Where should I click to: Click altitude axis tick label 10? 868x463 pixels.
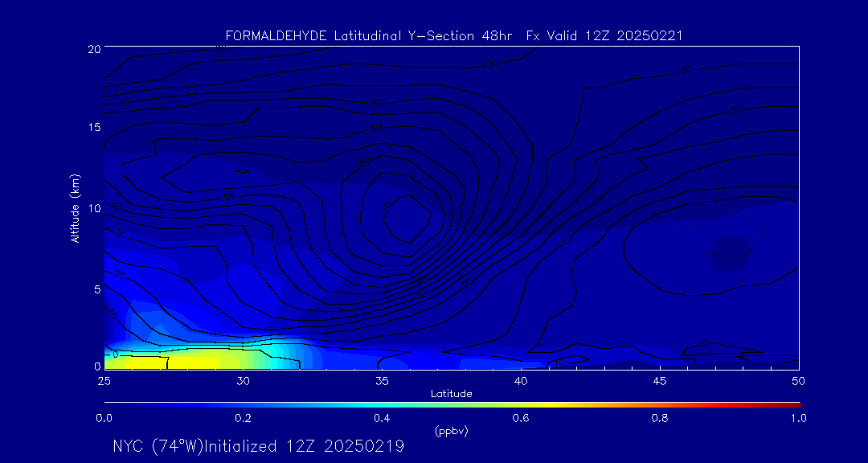coord(93,207)
